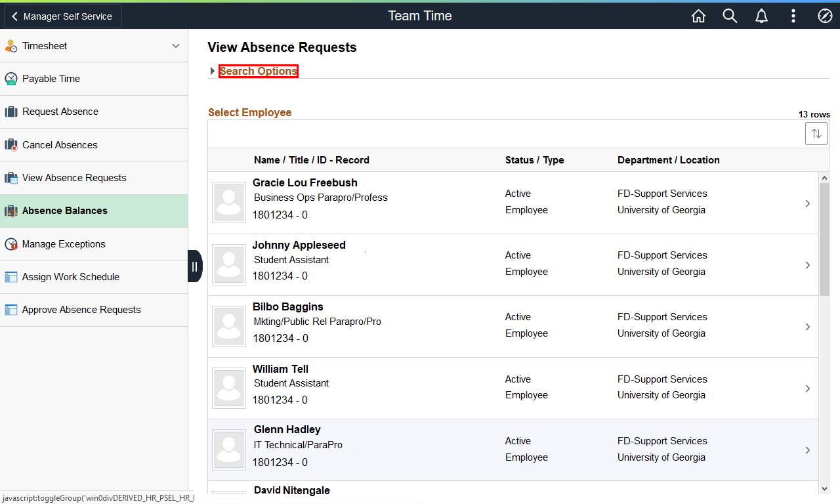
Task: Click the Select Employee heading
Action: (x=250, y=112)
